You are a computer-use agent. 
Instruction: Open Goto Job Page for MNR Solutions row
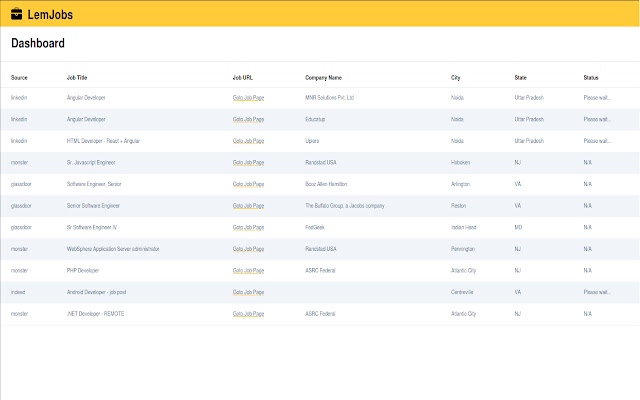248,98
